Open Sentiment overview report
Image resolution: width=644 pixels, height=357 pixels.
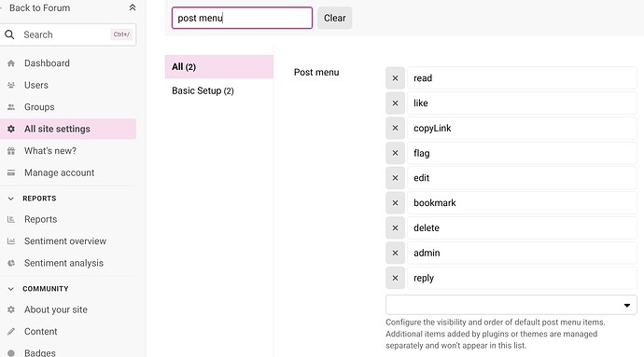(65, 241)
